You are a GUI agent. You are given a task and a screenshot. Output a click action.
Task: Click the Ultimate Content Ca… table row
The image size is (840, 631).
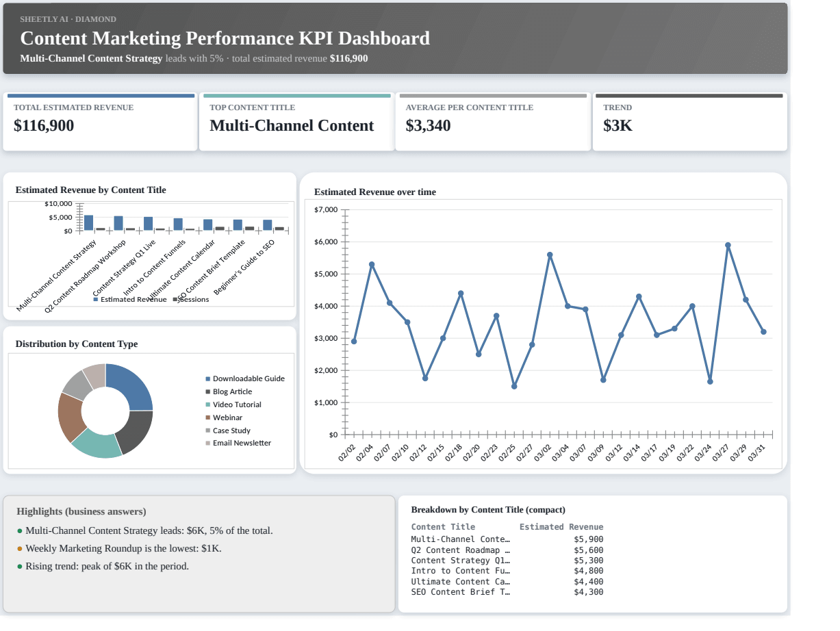point(507,582)
